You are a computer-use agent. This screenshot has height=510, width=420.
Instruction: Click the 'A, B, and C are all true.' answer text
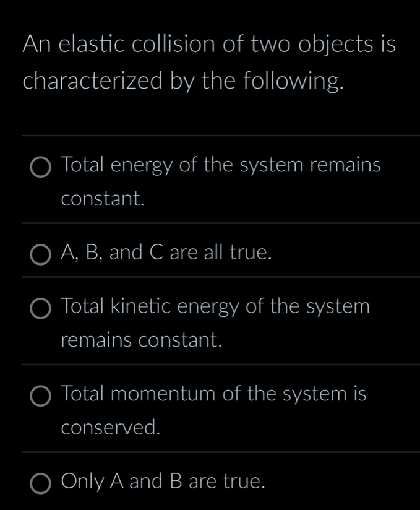pos(166,252)
